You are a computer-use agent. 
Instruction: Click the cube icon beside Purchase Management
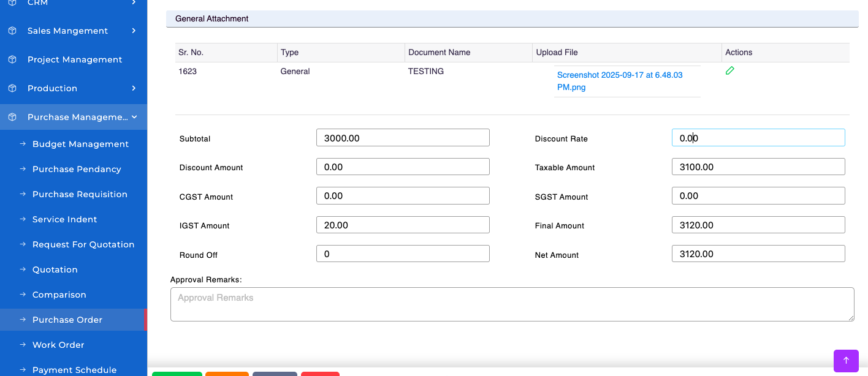12,117
